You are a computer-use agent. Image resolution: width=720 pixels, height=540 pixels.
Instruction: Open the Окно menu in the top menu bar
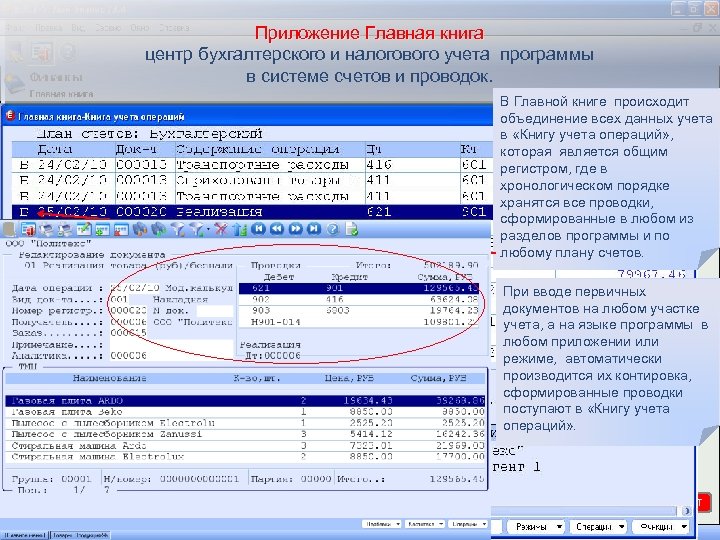click(x=140, y=28)
